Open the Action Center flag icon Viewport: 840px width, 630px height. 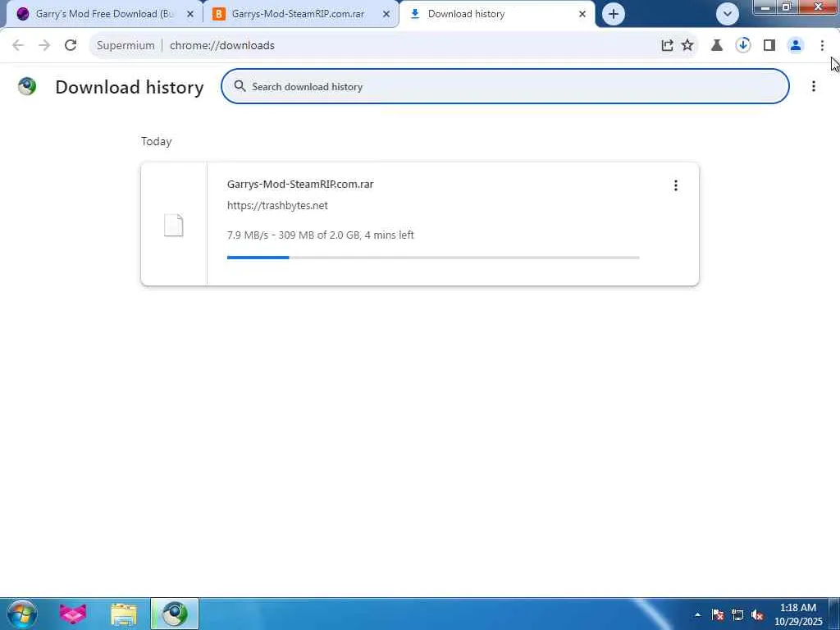pyautogui.click(x=718, y=614)
